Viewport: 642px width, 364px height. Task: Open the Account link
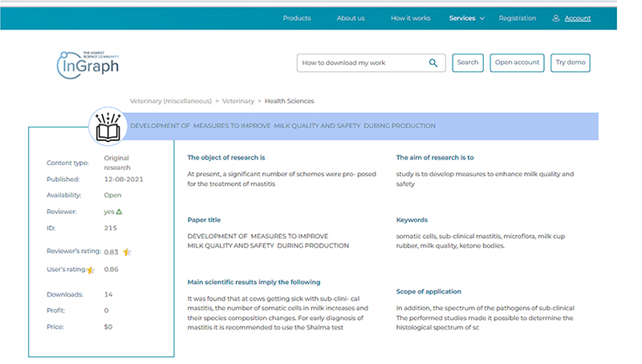click(x=578, y=18)
